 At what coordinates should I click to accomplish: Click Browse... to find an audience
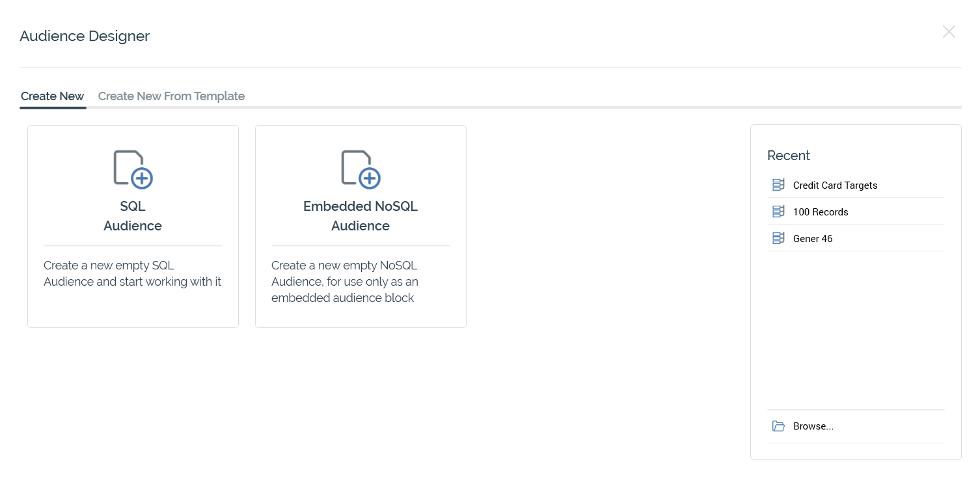pyautogui.click(x=813, y=426)
